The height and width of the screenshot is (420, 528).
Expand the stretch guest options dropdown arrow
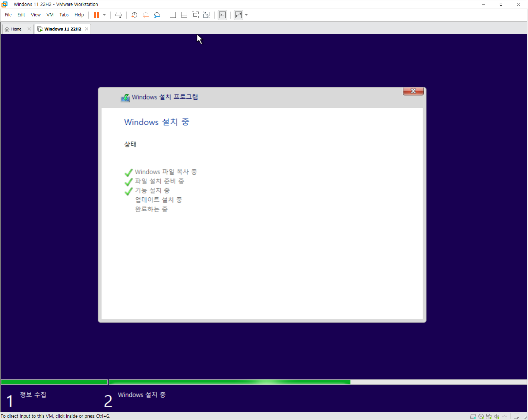(x=246, y=15)
